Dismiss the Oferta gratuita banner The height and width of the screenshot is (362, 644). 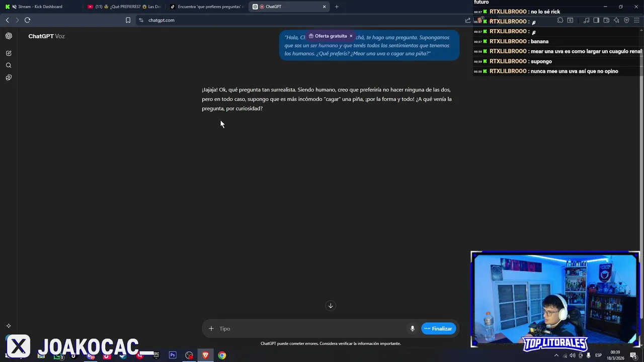(351, 36)
